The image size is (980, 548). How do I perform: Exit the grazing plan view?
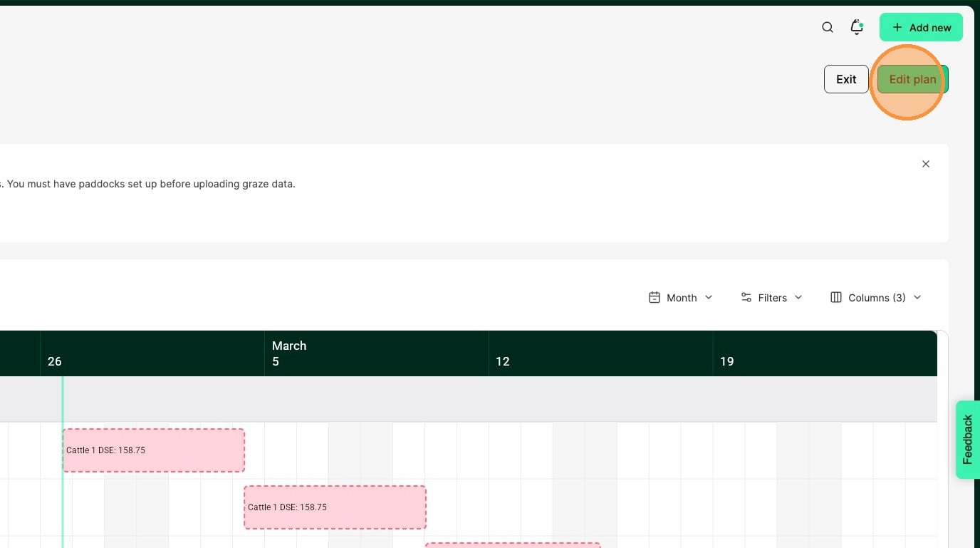pos(846,79)
